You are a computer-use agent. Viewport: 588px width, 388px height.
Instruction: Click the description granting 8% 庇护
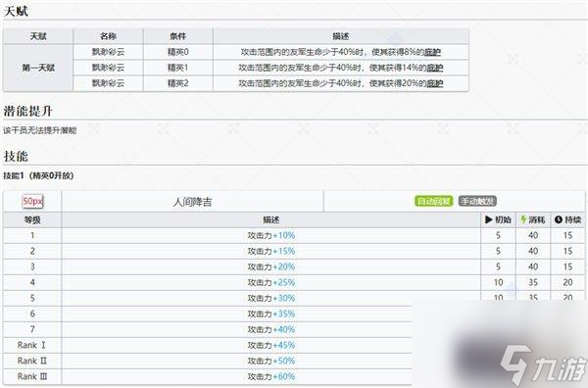point(341,52)
